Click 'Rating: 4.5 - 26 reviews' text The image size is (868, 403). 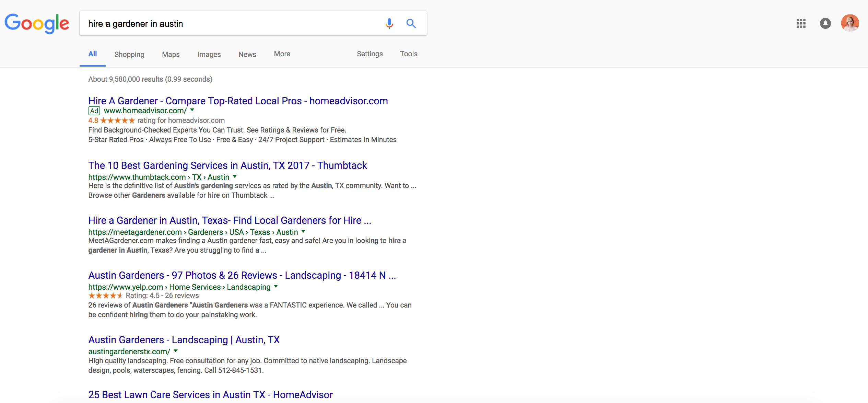pyautogui.click(x=162, y=296)
